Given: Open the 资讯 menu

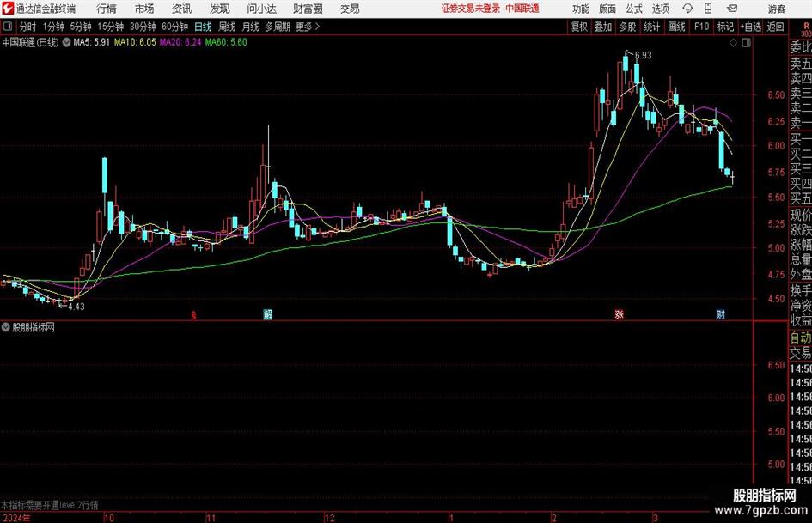Looking at the screenshot, I should click(182, 9).
